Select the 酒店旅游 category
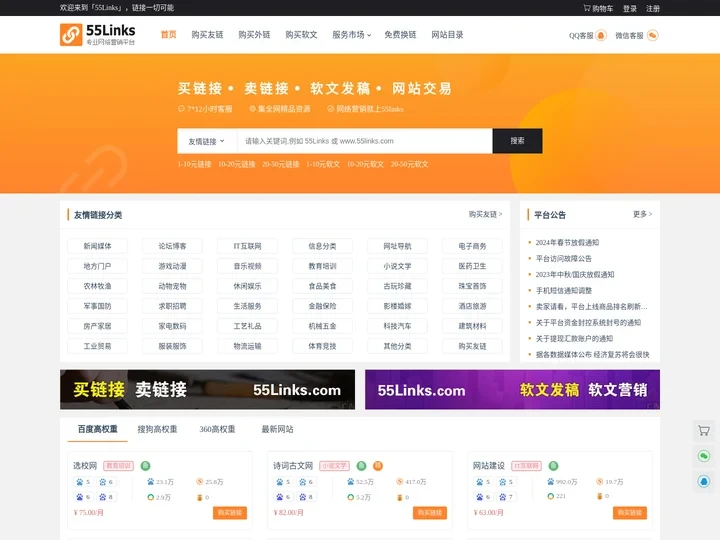Viewport: 720px width, 540px height. [x=472, y=306]
